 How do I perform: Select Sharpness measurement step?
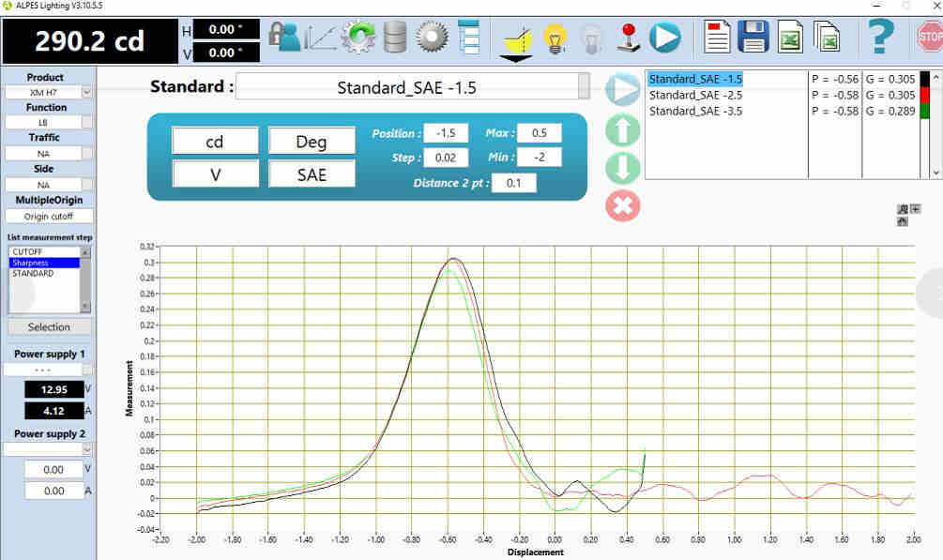45,263
